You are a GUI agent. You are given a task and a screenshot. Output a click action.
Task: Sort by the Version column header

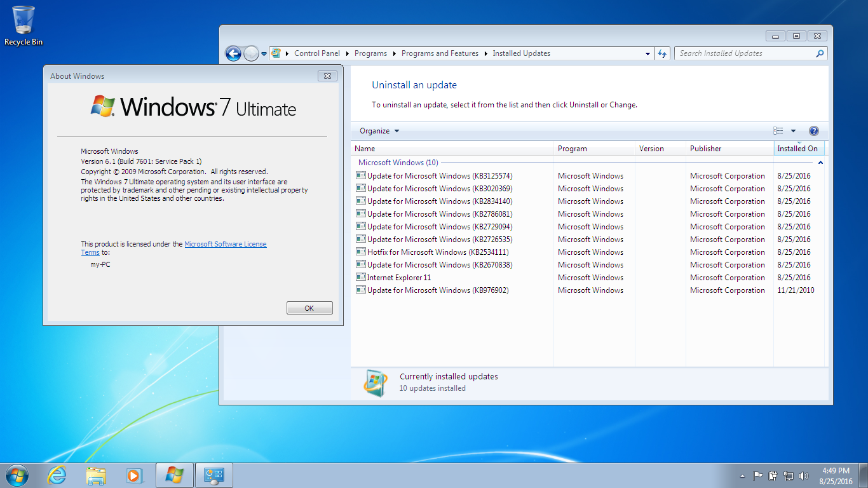[x=660, y=149]
